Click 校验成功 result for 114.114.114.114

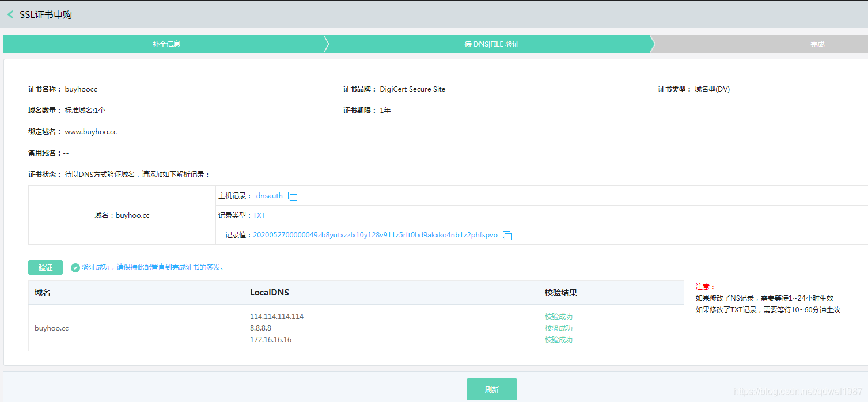(559, 317)
